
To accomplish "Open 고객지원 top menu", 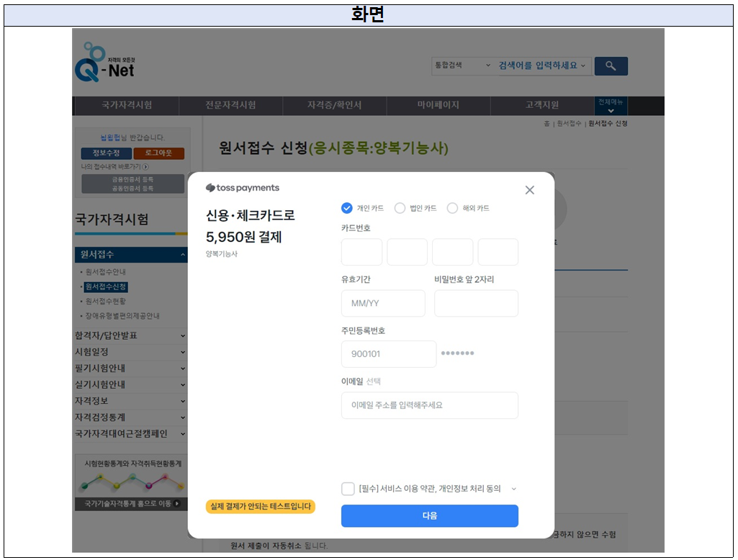I will click(x=542, y=105).
